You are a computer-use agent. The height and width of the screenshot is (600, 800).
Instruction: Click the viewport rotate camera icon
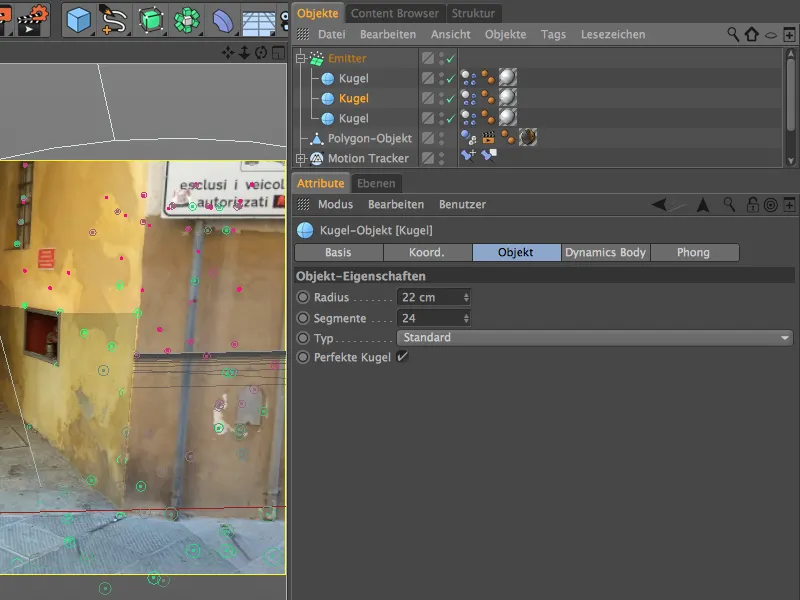coord(261,52)
